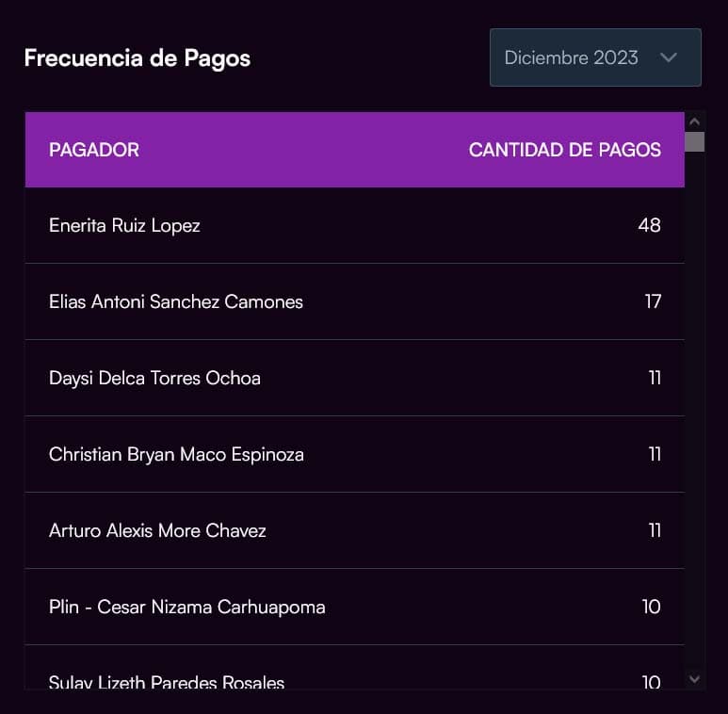The width and height of the screenshot is (728, 714).
Task: Click on Daysi Delca Torres Ochoa
Action: [154, 378]
